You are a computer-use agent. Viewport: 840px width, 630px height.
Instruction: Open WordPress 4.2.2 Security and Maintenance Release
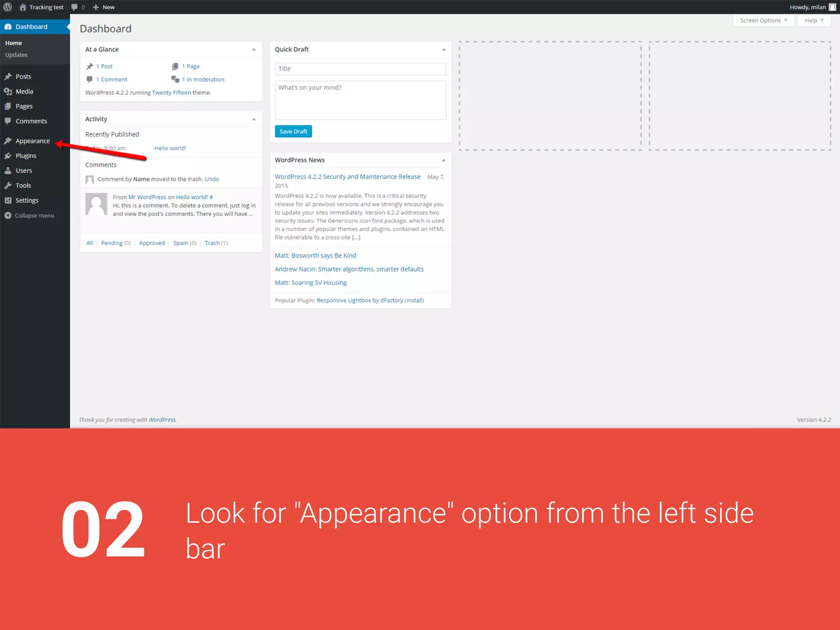click(x=347, y=177)
